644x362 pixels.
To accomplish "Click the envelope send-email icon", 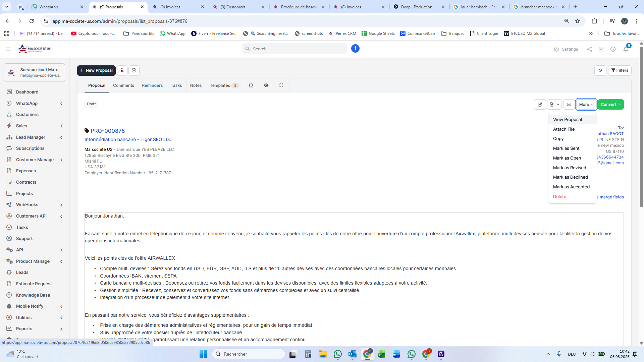I will [569, 105].
